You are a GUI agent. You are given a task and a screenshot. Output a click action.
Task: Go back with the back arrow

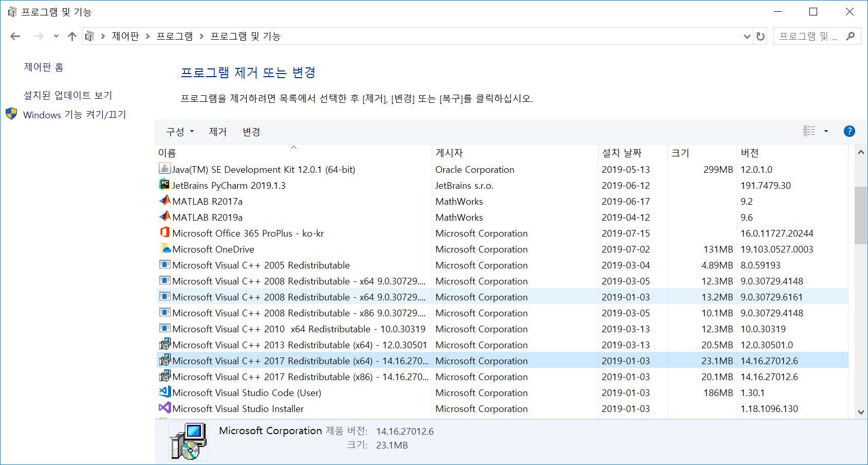(x=15, y=36)
